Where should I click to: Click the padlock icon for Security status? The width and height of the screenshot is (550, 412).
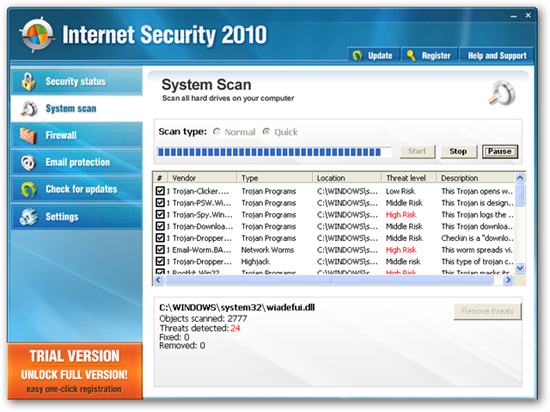(x=28, y=81)
